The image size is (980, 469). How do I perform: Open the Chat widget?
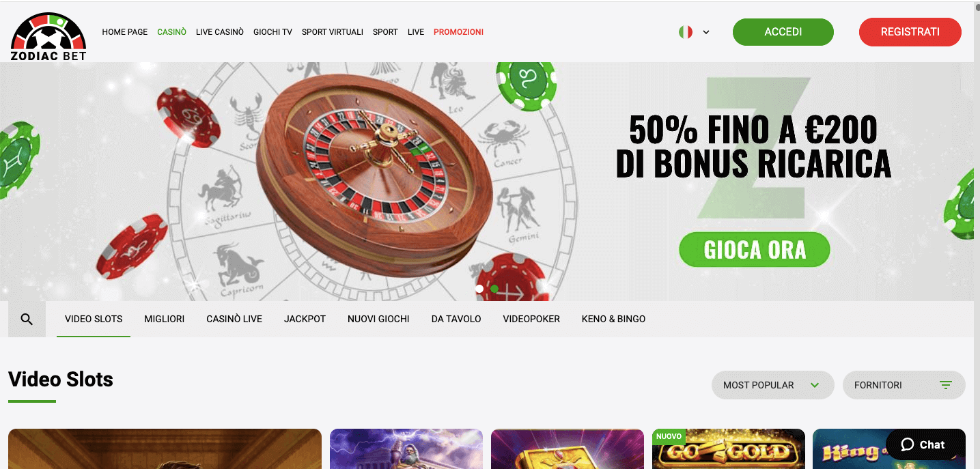[x=922, y=444]
